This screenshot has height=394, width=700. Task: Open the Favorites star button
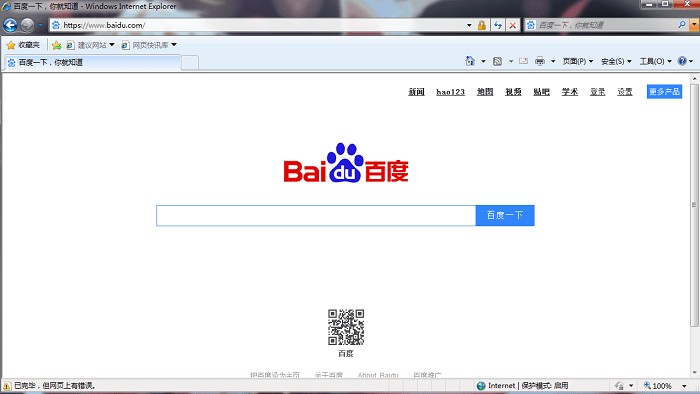pos(23,45)
